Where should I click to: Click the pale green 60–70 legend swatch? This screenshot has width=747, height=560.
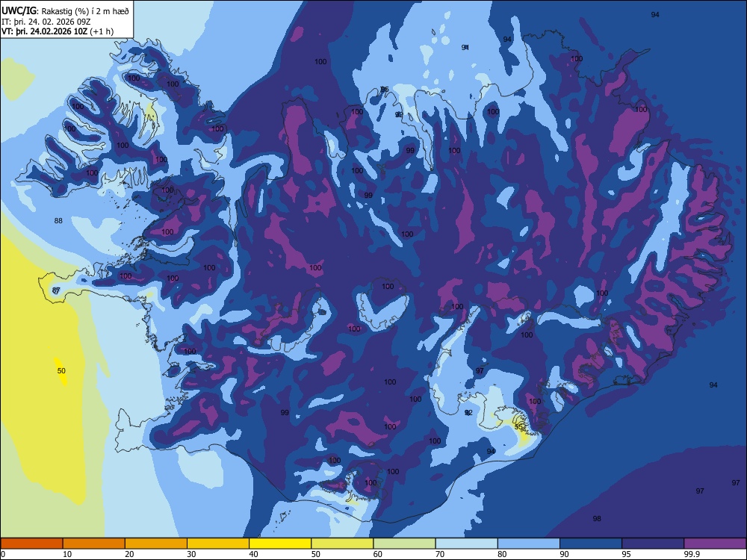point(404,544)
